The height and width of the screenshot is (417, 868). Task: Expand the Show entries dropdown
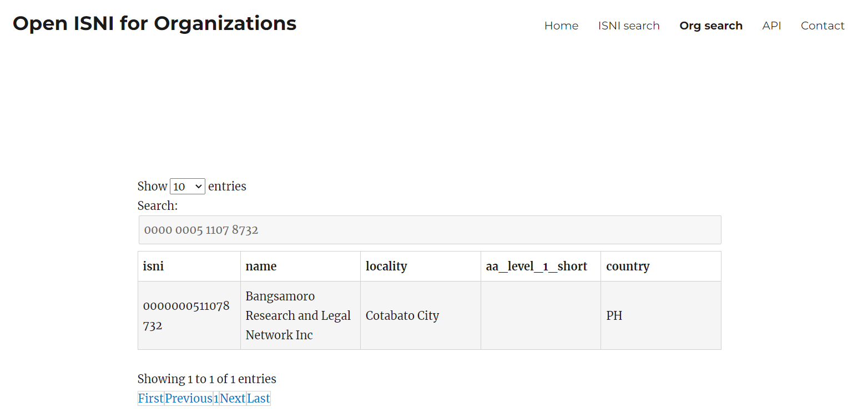(x=188, y=187)
